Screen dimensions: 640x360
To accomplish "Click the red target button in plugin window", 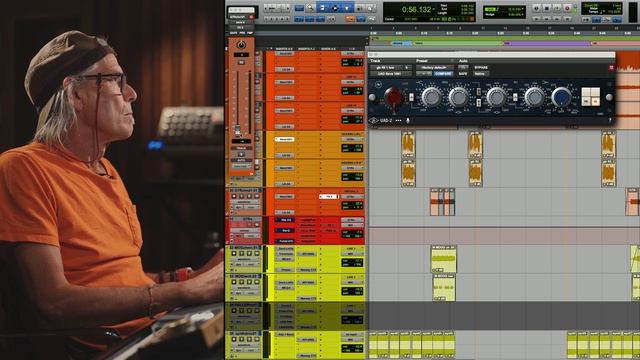I will (611, 67).
